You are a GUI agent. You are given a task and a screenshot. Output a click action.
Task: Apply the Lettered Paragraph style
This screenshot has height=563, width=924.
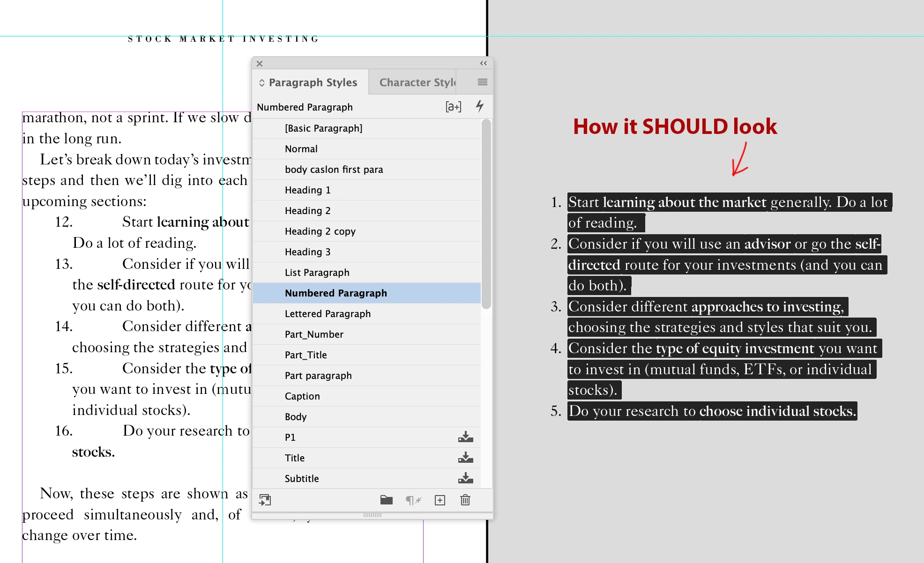click(x=328, y=314)
